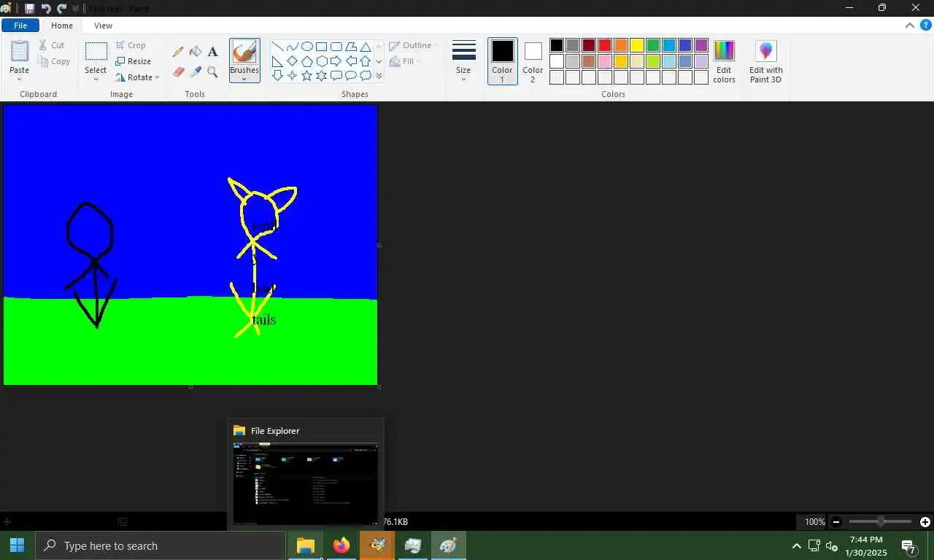
Task: Show hidden system tray icons
Action: (x=796, y=545)
